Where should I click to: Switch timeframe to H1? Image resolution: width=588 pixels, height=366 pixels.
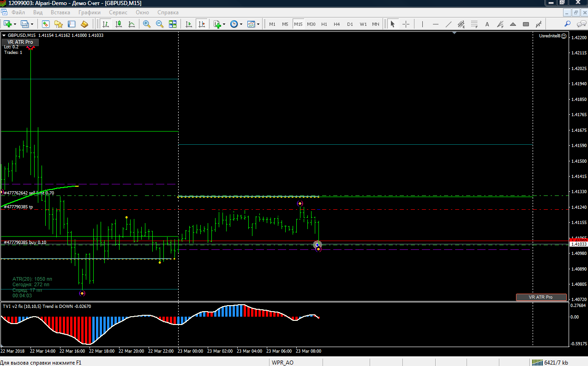pyautogui.click(x=324, y=24)
